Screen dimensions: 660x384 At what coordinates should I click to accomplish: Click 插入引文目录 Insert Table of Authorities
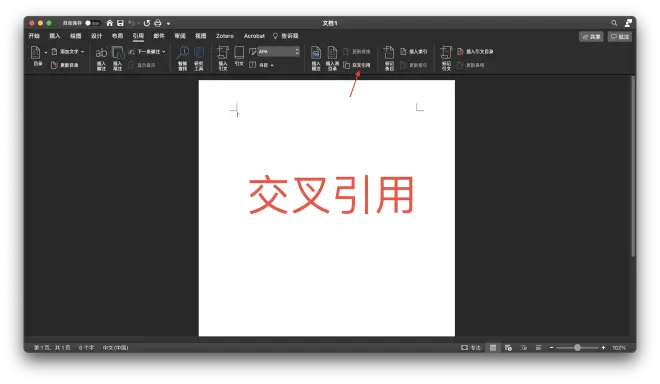pyautogui.click(x=475, y=51)
